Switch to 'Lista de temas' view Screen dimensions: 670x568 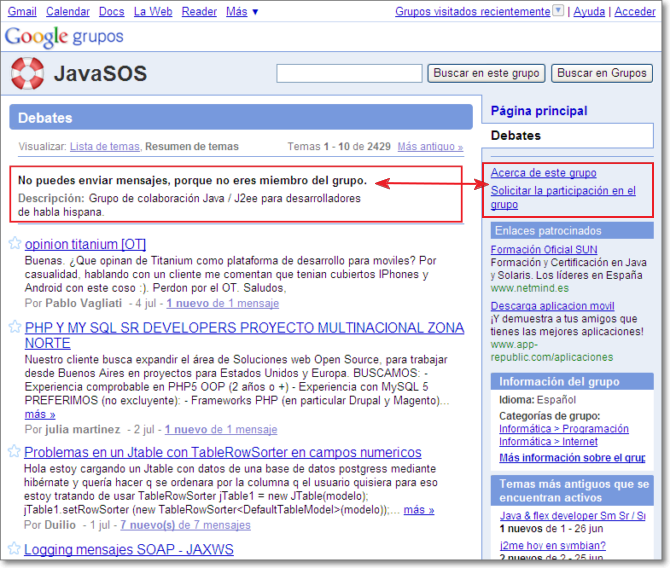click(105, 147)
